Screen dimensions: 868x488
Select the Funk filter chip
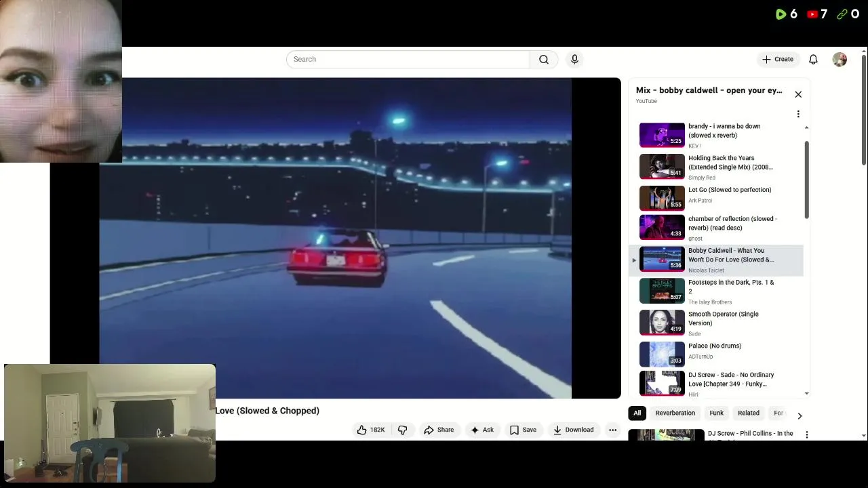tap(716, 413)
